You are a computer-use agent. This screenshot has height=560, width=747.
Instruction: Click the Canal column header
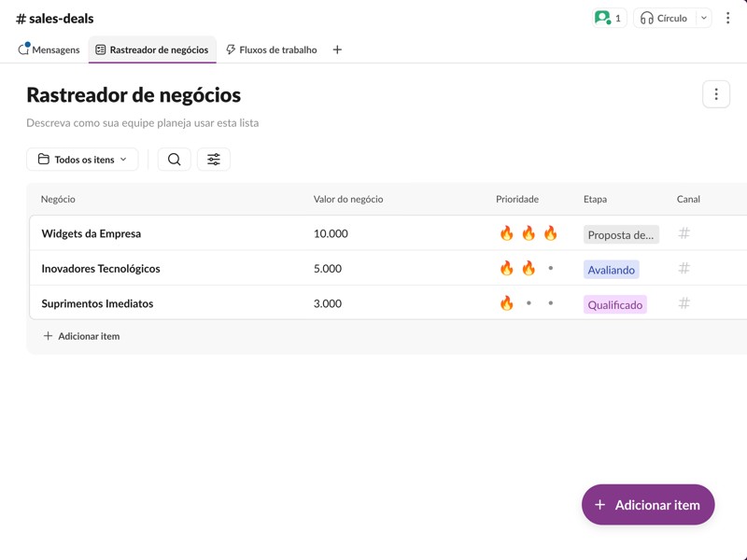pos(688,199)
